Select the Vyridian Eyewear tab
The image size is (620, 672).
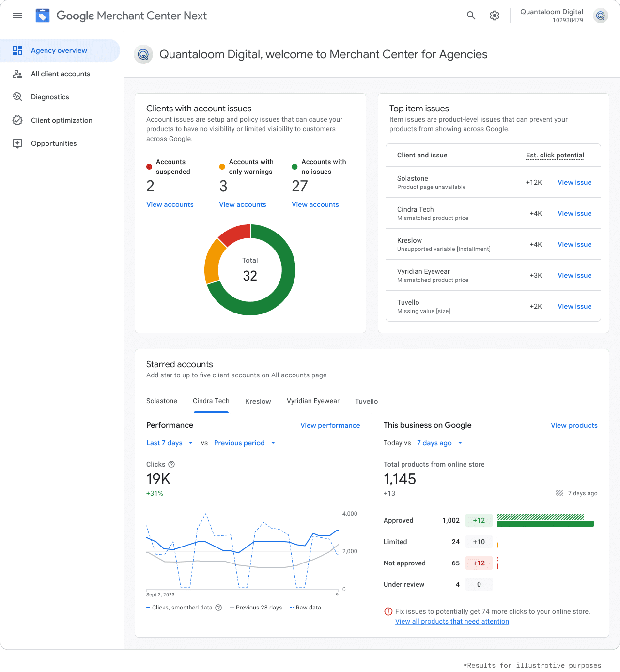point(313,401)
